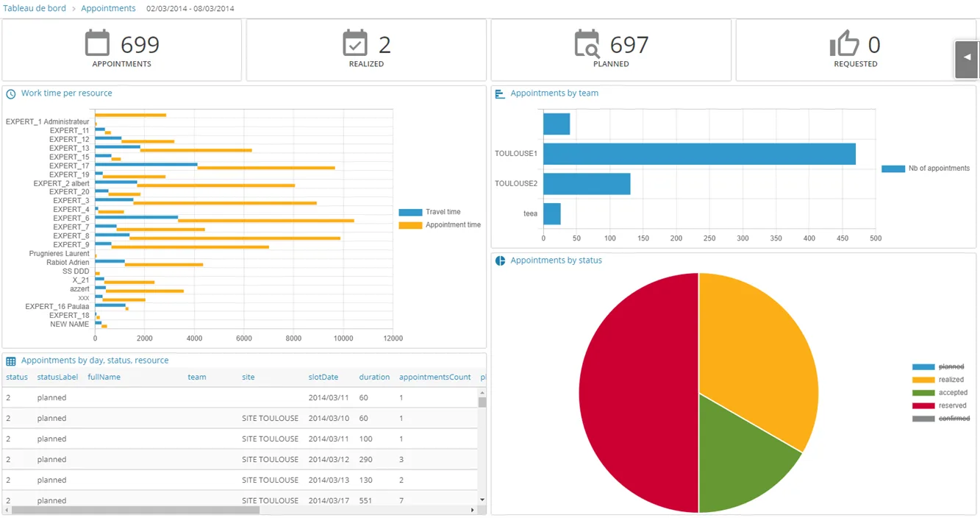Toggle the confirmed series in pie legend
Screen dimensions: 980x518
click(x=941, y=419)
